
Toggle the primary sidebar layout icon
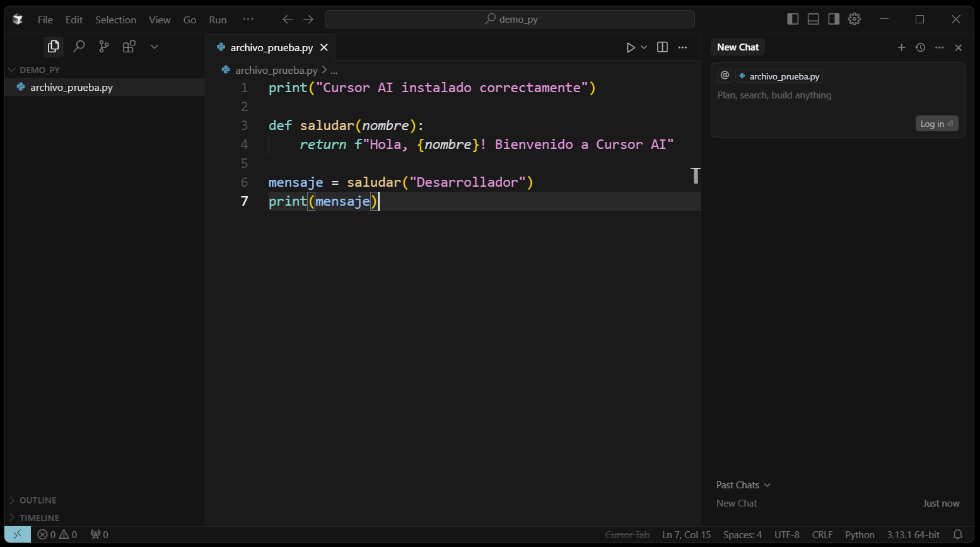coord(793,20)
